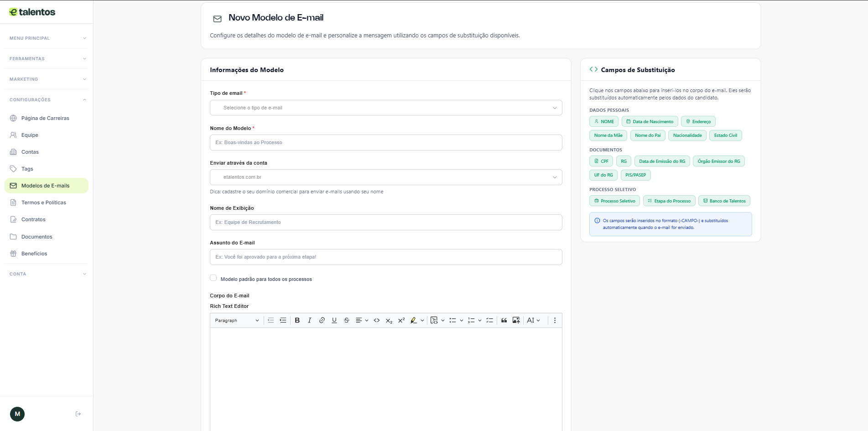Apply italic formatting in the editor toolbar

[x=309, y=321]
